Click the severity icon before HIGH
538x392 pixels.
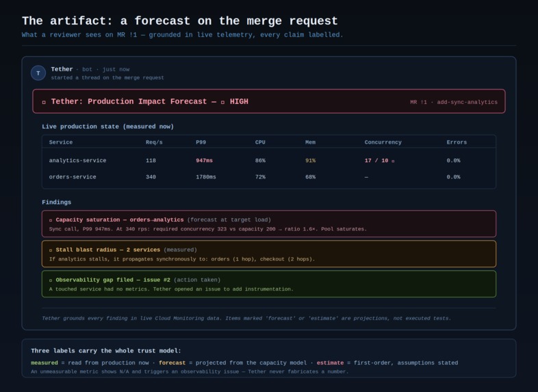[x=222, y=102]
